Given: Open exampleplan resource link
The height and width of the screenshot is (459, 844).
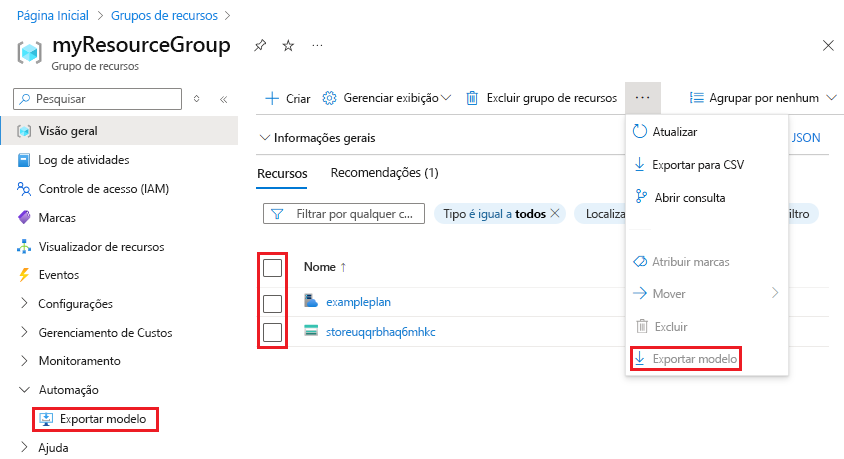Looking at the screenshot, I should tap(358, 302).
